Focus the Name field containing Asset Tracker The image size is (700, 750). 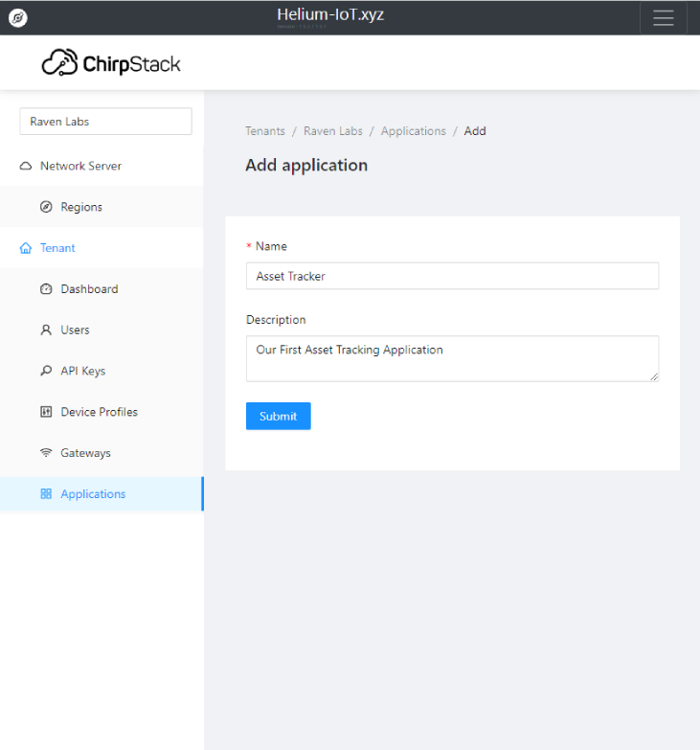pyautogui.click(x=452, y=276)
